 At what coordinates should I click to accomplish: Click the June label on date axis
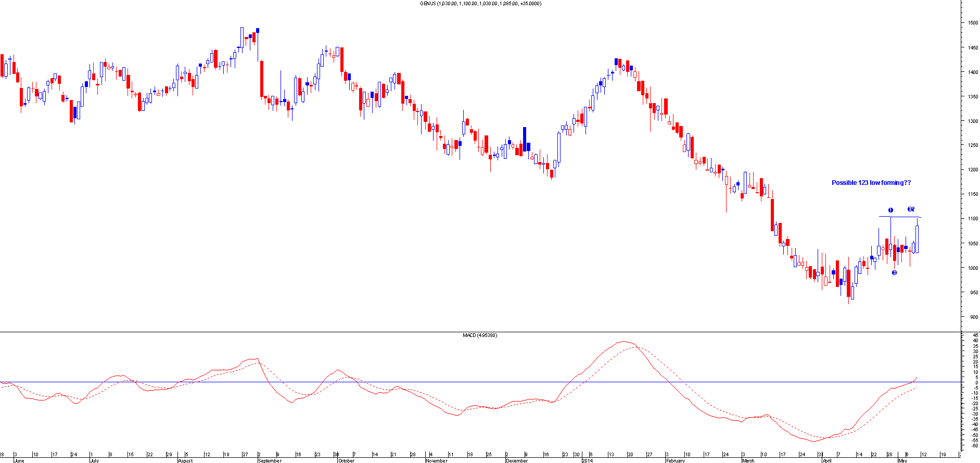pos(19,460)
